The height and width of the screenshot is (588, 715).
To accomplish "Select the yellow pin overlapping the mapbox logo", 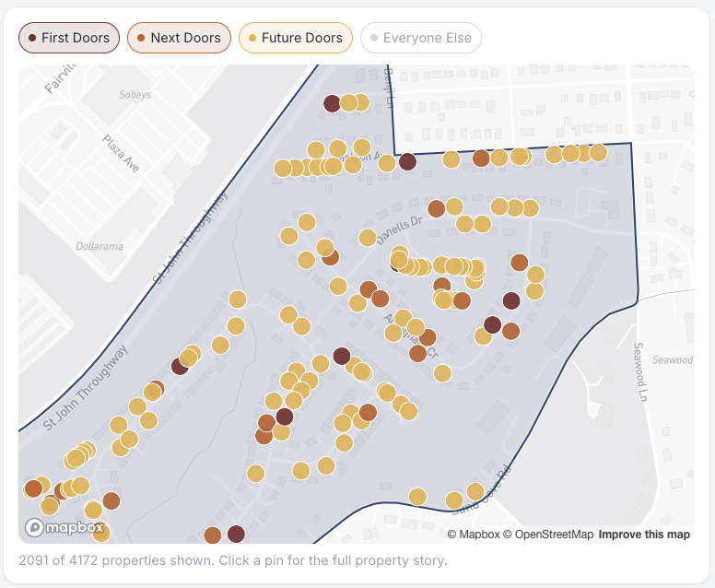I will point(100,534).
